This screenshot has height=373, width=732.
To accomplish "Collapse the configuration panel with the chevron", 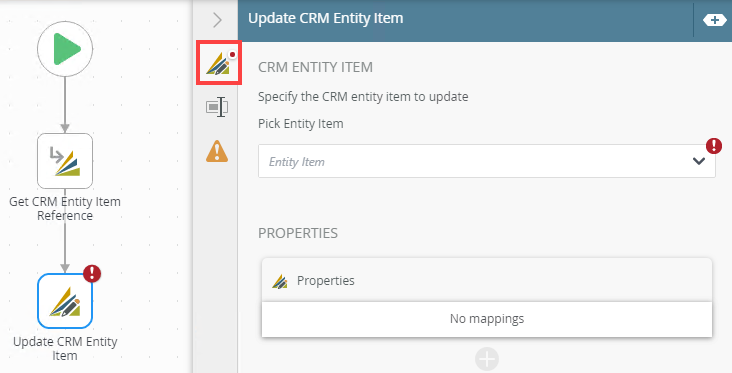I will tap(217, 20).
